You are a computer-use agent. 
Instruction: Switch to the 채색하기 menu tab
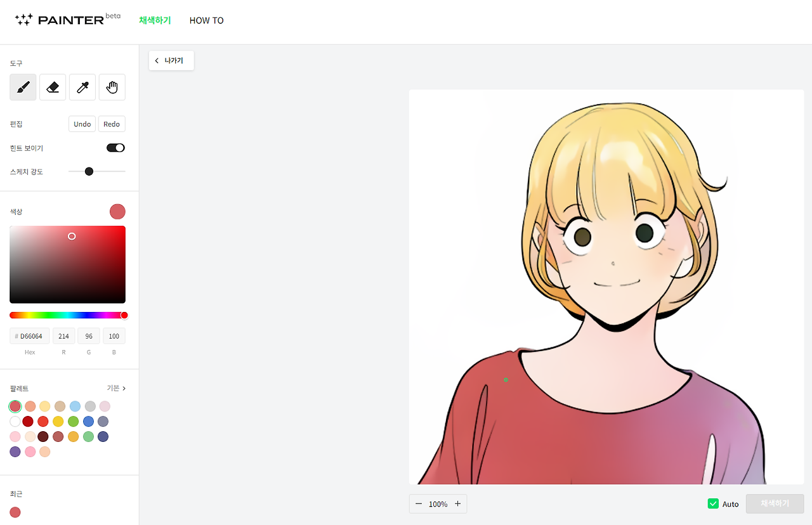[x=155, y=20]
